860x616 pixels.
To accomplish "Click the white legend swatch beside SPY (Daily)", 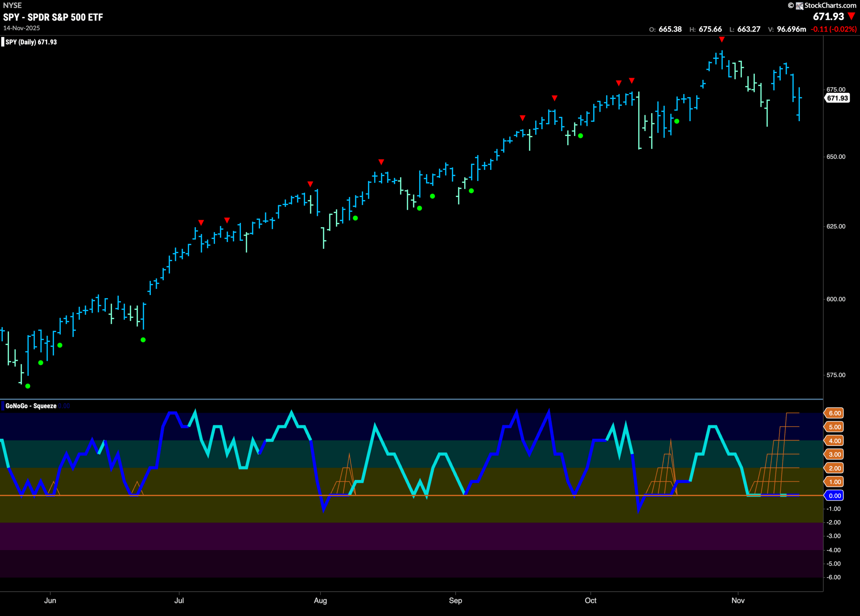I will [x=3, y=42].
